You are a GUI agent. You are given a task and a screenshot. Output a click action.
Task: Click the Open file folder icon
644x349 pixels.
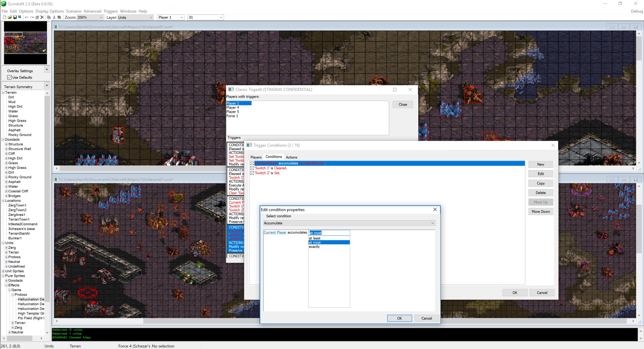click(x=10, y=17)
